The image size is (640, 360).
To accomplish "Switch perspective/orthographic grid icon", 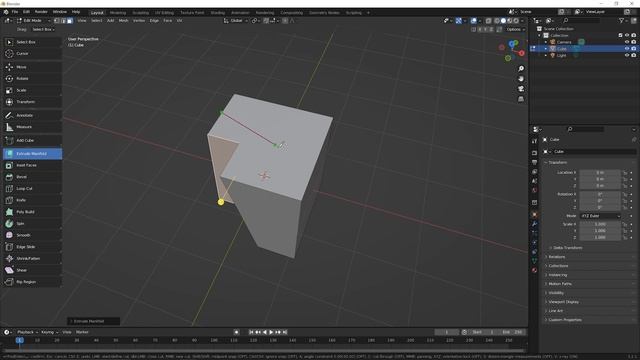I will coord(521,99).
